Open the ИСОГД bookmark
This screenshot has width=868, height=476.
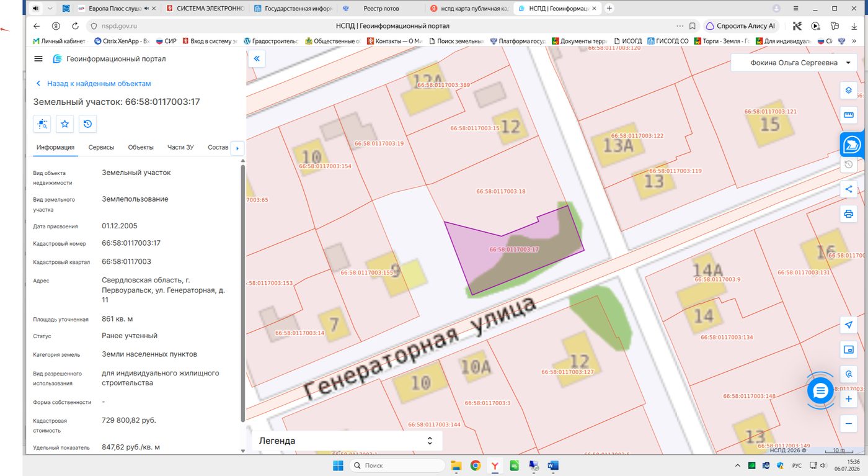(627, 41)
